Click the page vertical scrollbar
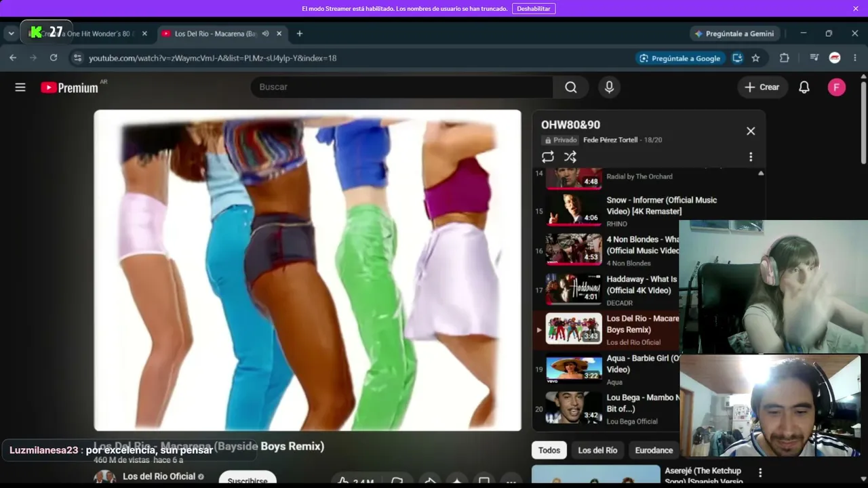 863,122
